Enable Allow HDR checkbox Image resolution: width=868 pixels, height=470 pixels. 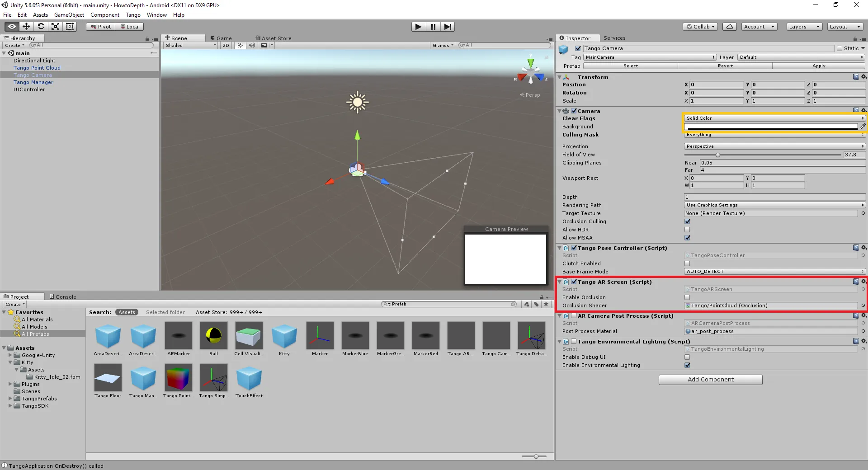click(687, 230)
